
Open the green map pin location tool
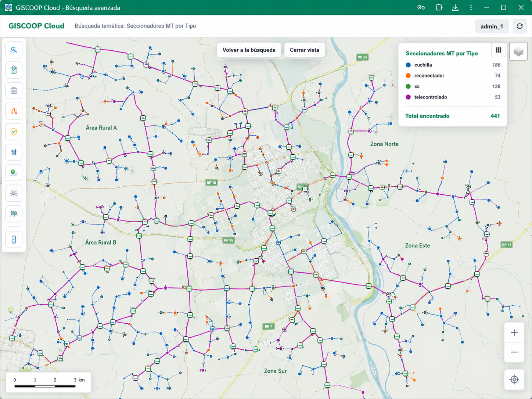coord(14,173)
